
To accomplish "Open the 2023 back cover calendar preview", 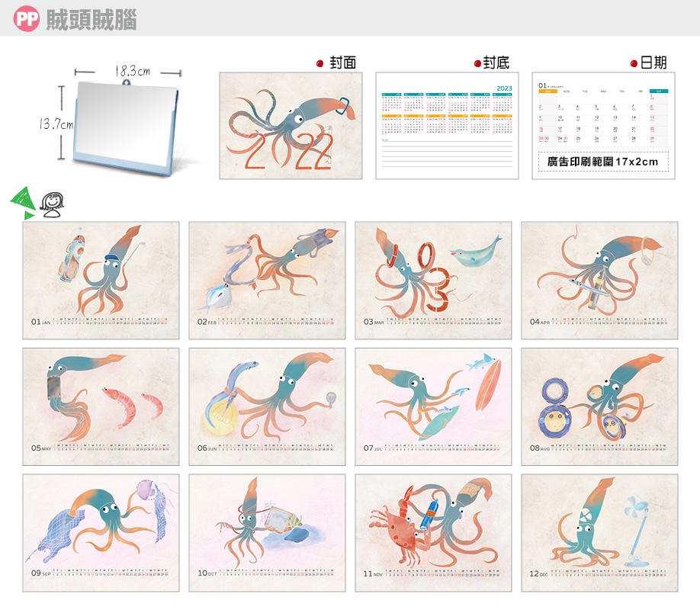I will [447, 126].
